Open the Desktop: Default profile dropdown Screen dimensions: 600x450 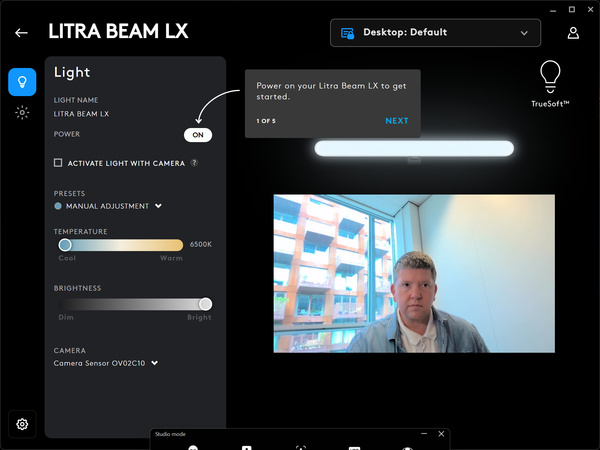435,33
